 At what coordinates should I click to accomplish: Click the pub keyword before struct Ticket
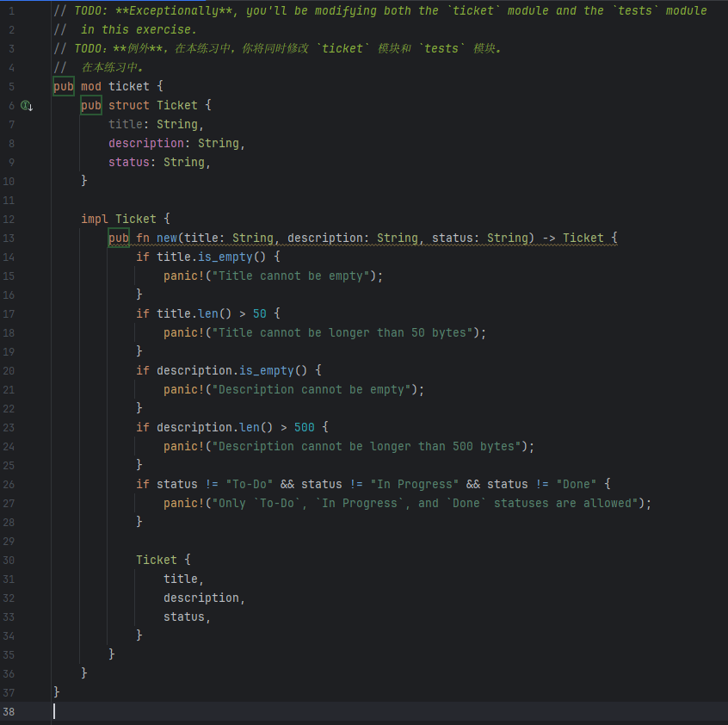click(91, 105)
